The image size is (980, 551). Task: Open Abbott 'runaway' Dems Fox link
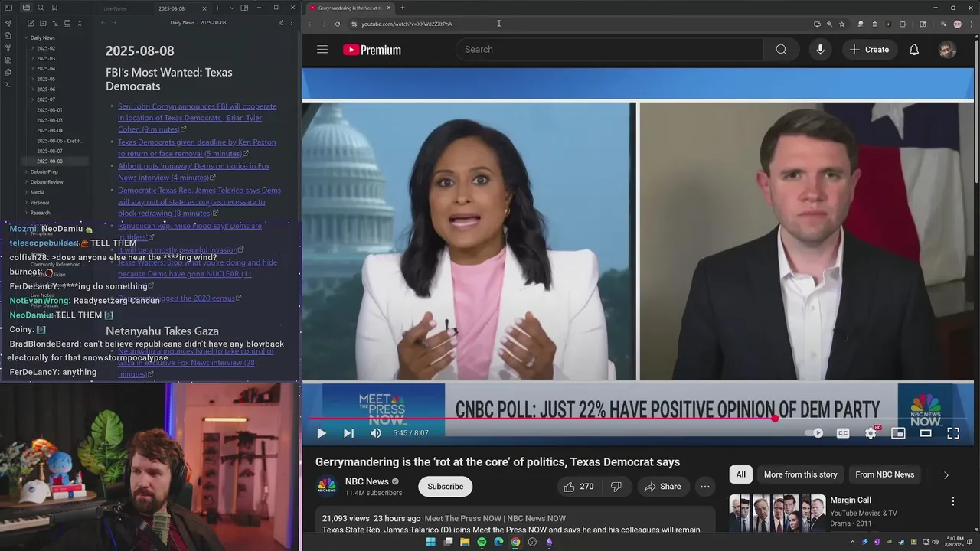pyautogui.click(x=194, y=171)
